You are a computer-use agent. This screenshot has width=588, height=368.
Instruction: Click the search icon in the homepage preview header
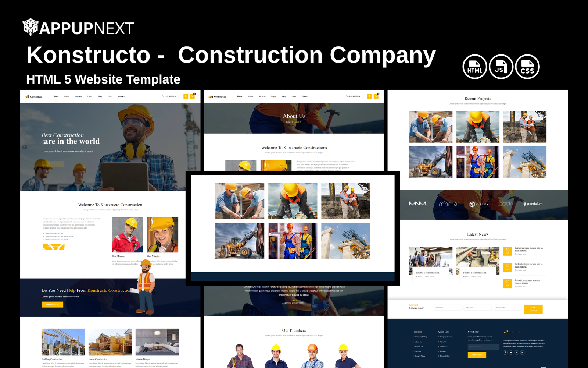186,96
